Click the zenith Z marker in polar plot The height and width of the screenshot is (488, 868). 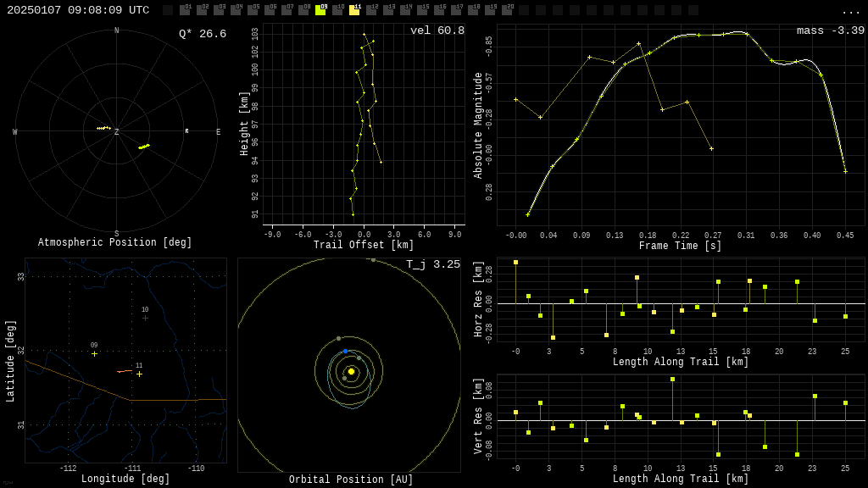[116, 132]
